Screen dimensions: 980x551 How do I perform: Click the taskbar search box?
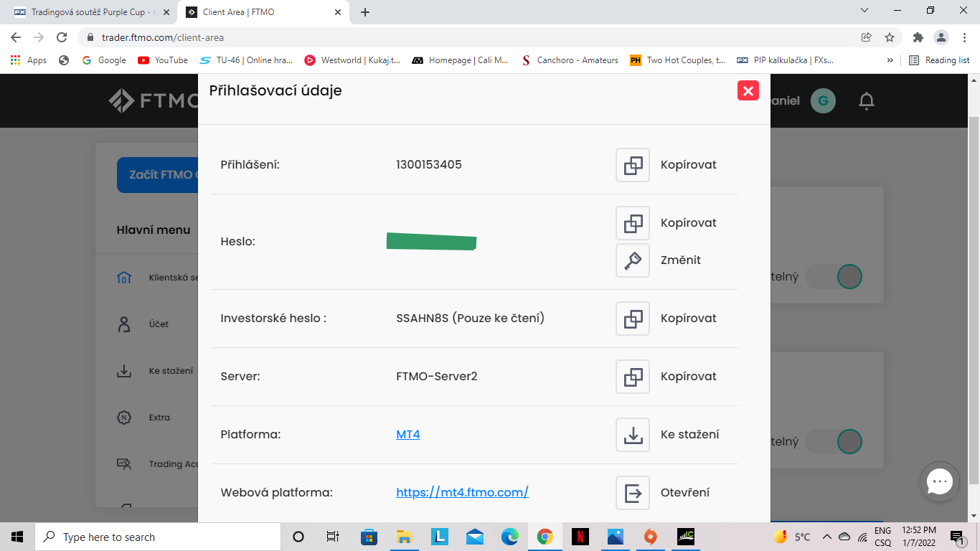click(x=157, y=537)
